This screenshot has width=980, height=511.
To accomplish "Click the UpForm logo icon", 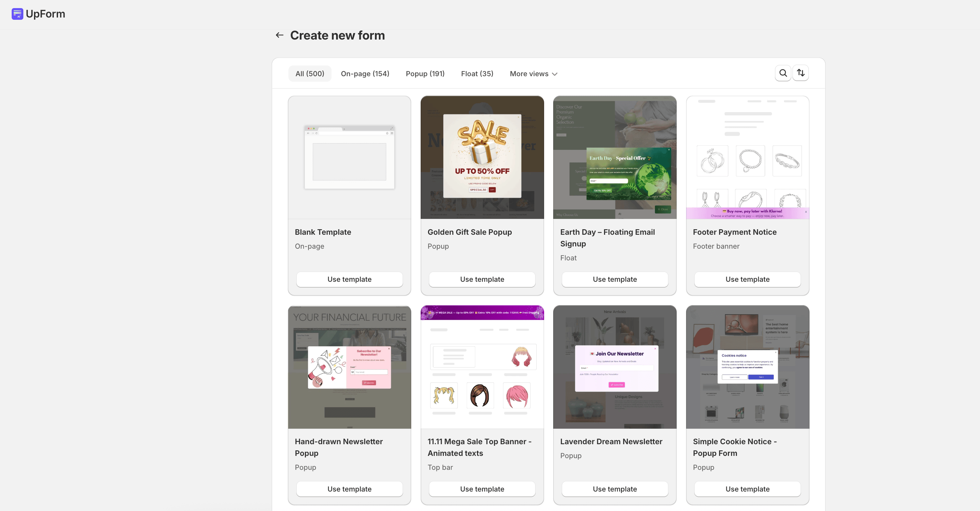I will coord(17,14).
